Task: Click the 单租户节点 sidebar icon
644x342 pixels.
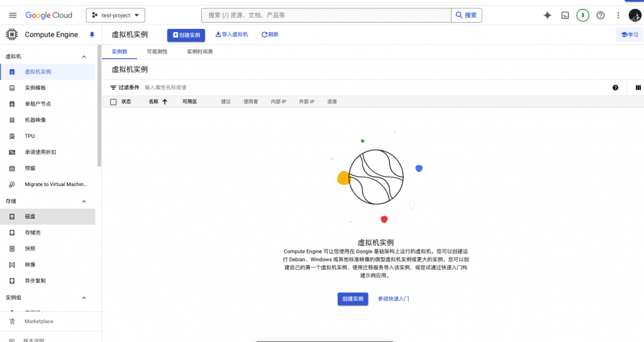Action: click(12, 104)
